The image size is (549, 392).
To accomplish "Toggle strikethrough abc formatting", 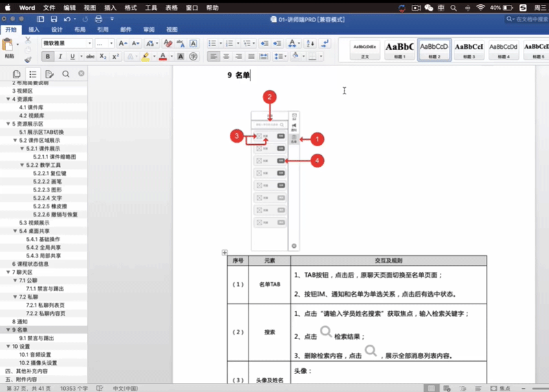I will tap(91, 56).
